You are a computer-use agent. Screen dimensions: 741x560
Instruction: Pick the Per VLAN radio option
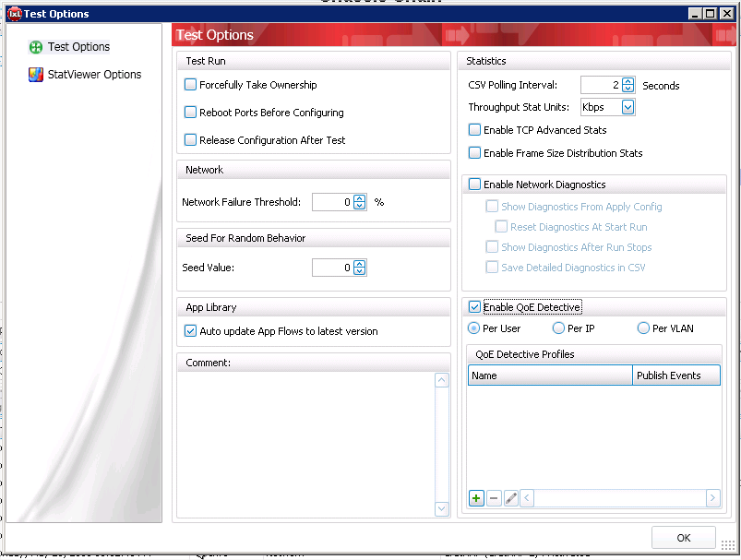(643, 328)
